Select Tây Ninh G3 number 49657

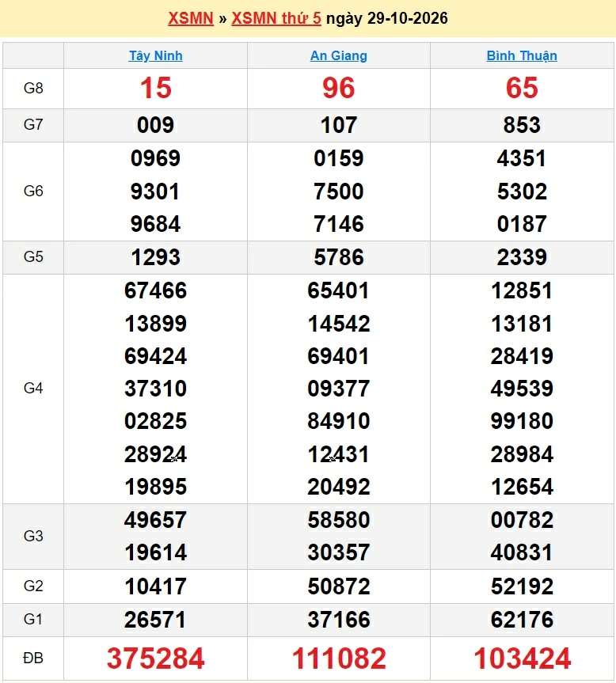tap(155, 520)
